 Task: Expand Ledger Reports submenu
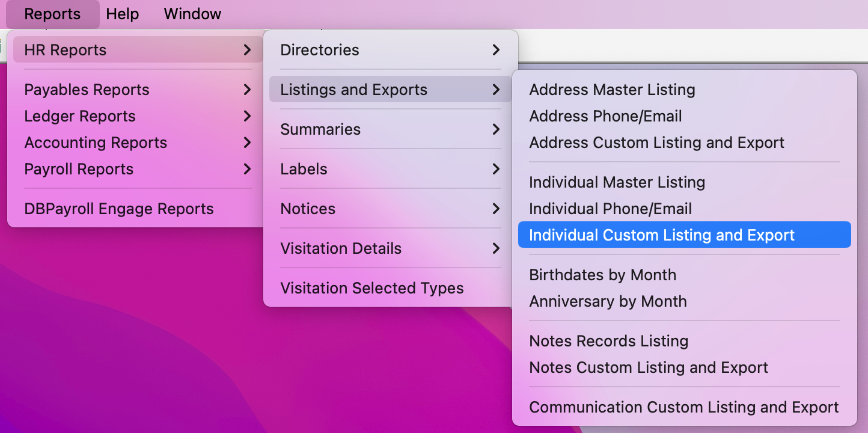137,116
